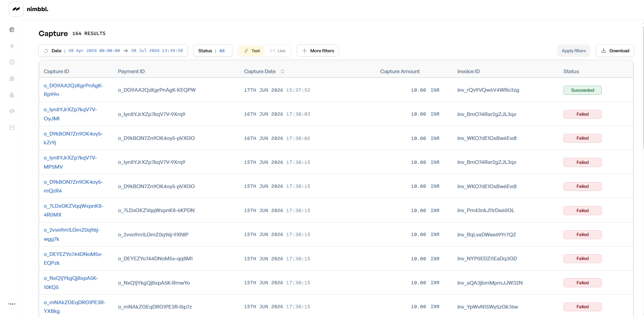644x317 pixels.
Task: Click the Succeeded status badge
Action: coord(582,90)
